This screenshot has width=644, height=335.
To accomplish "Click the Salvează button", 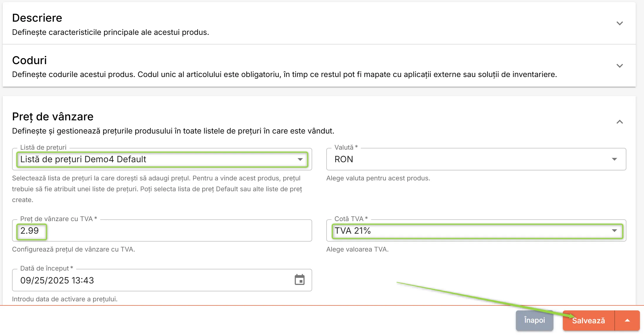I will pos(588,320).
